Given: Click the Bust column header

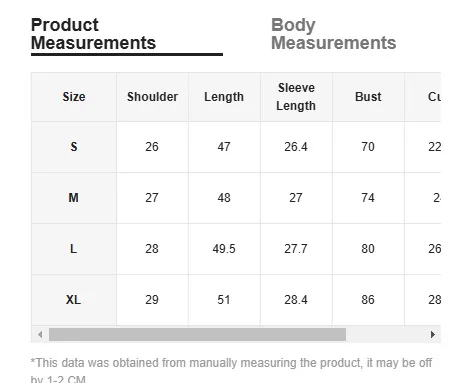Looking at the screenshot, I should (368, 97).
